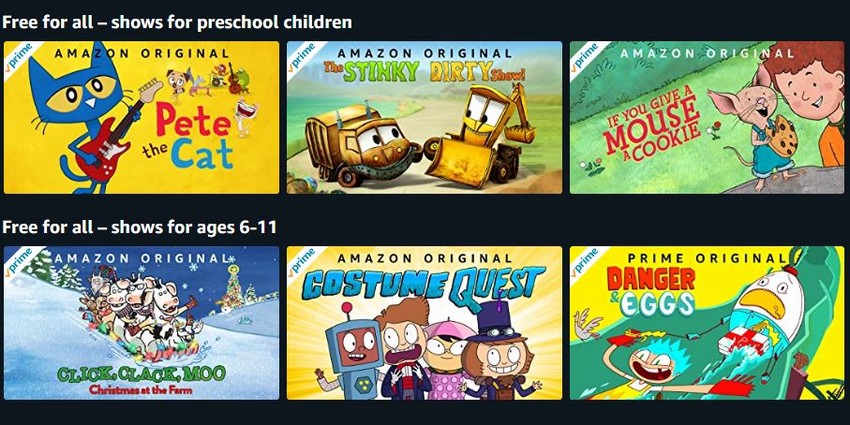
Task: Select the If You Give a Mouse a Cookie tile
Action: click(x=707, y=118)
